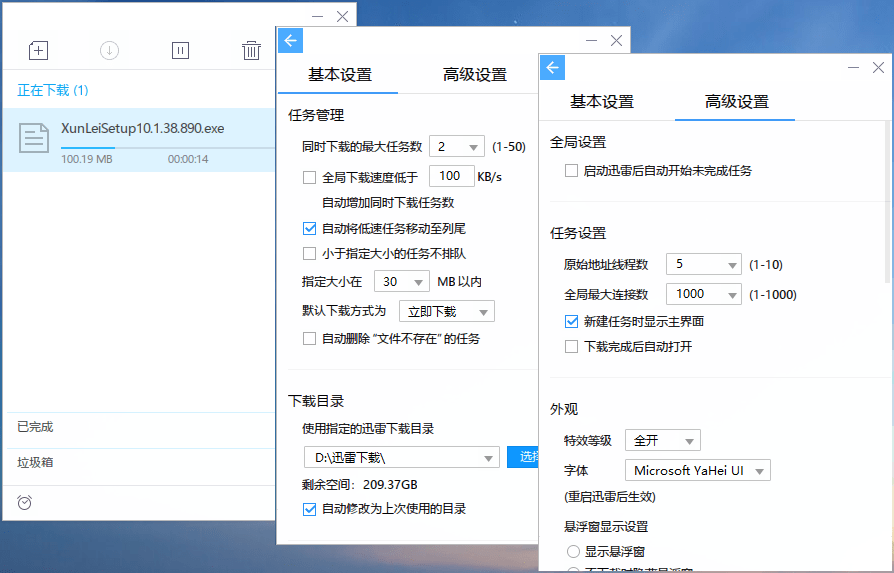Open 默认下载方式为 立即下载 dropdown

point(447,311)
